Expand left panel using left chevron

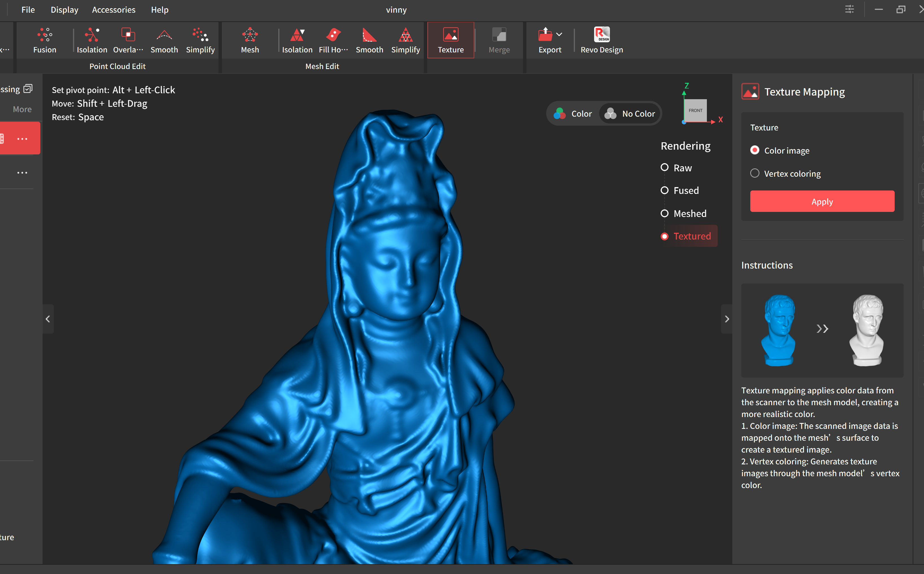(48, 319)
